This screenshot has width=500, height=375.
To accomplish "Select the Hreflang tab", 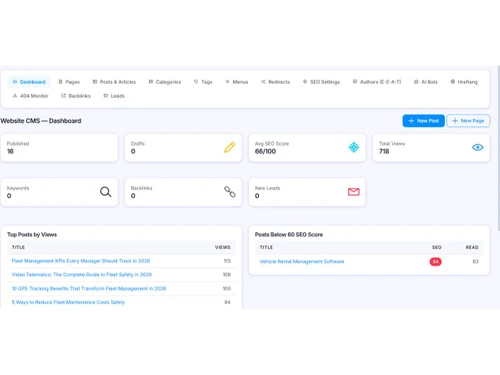I will click(x=464, y=82).
